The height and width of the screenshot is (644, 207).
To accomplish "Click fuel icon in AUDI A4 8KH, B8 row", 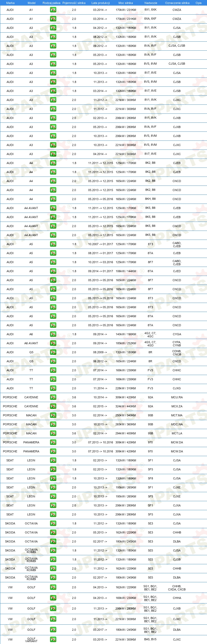I will point(53,199).
